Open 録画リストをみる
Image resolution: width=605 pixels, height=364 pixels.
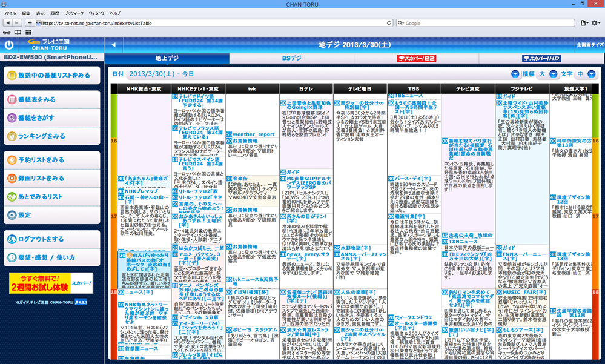(51, 178)
